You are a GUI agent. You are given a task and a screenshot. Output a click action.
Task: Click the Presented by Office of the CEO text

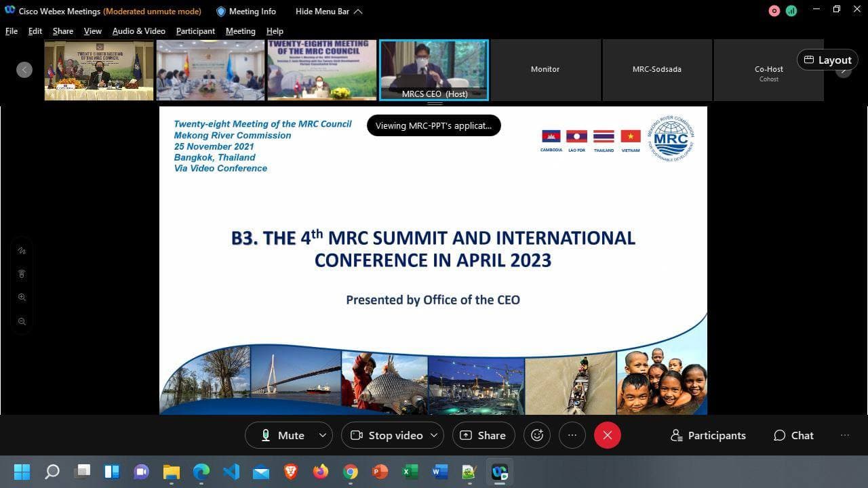click(433, 300)
